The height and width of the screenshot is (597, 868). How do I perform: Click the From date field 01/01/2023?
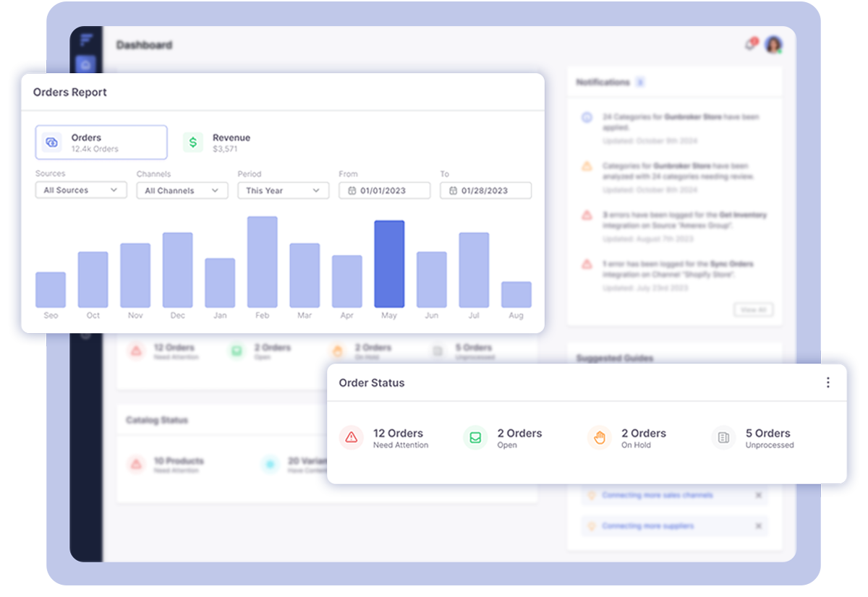pos(384,190)
